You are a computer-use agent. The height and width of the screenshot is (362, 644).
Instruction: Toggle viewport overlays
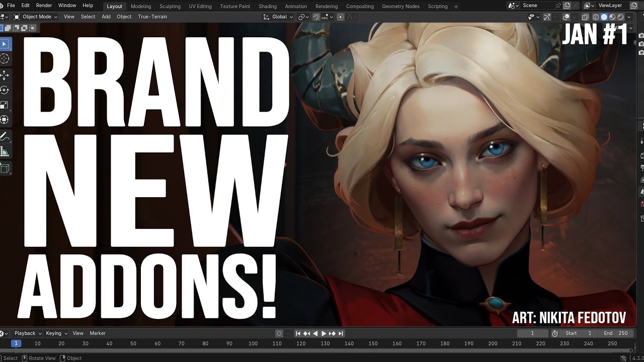point(566,17)
